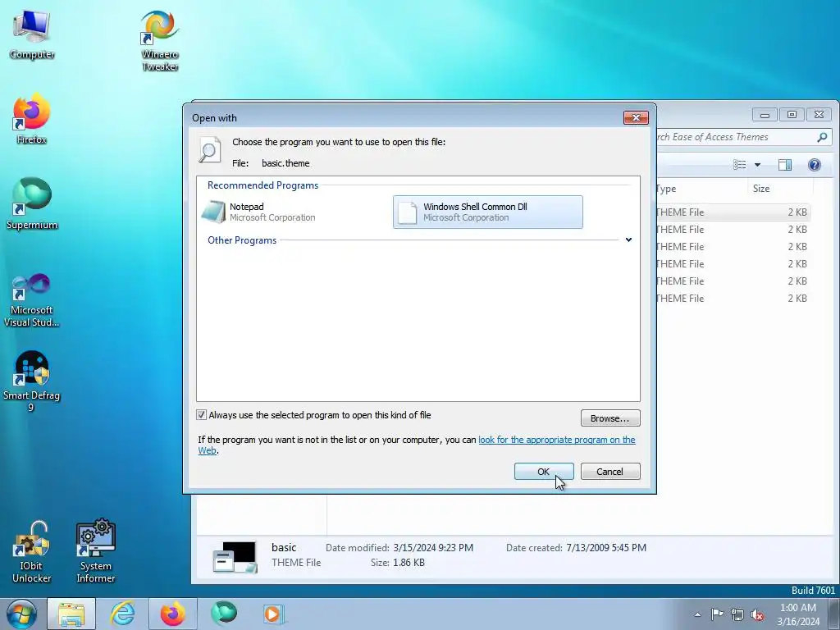Open the Windows Start menu

point(21,614)
